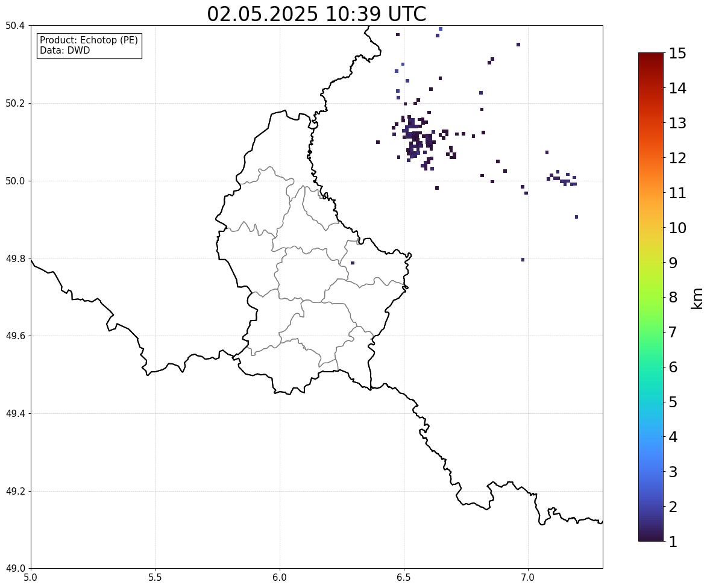Click the colorbar label '1'
This screenshot has width=710, height=588.
pos(673,542)
